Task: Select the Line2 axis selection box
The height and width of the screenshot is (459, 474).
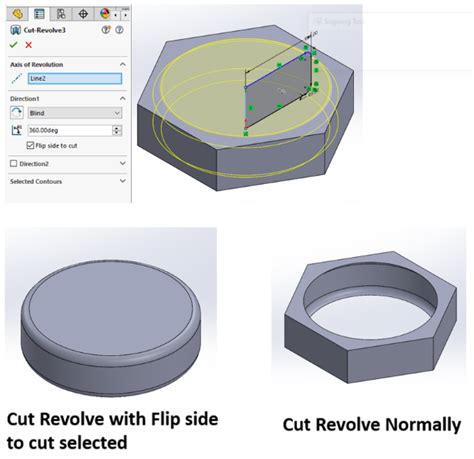Action: pos(75,78)
